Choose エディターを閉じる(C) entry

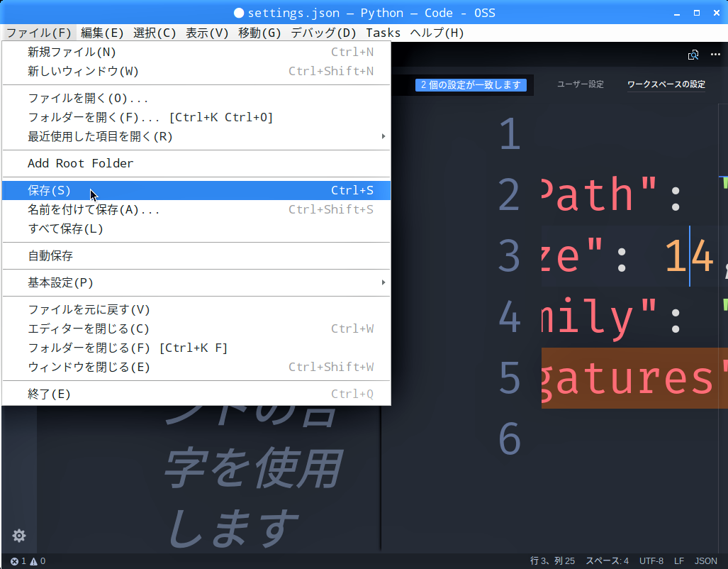click(x=196, y=328)
